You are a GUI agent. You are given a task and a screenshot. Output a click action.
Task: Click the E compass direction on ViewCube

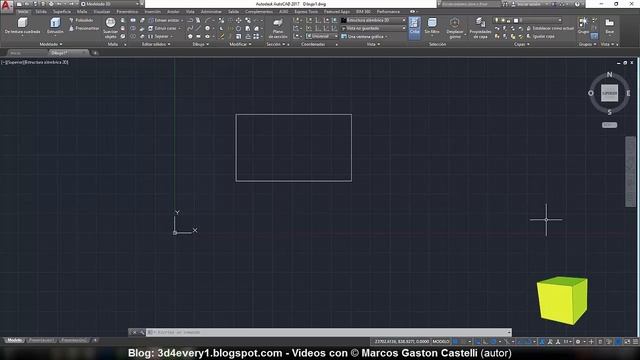coord(628,93)
